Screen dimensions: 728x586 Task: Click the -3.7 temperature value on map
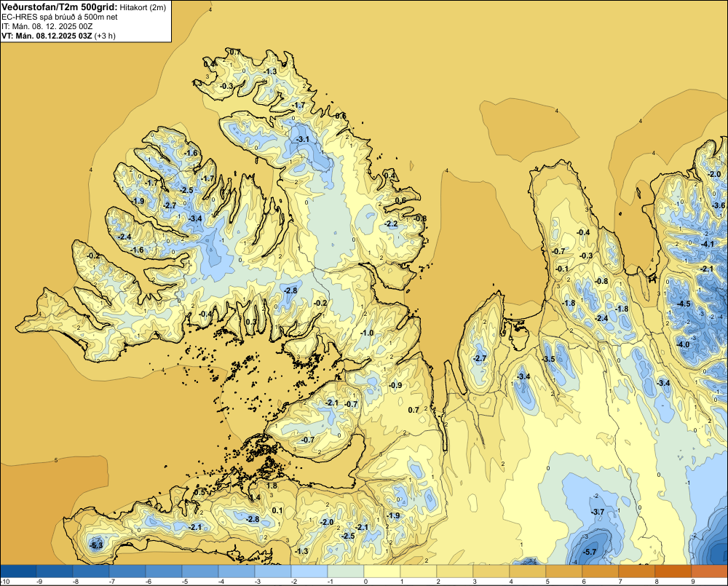click(x=598, y=512)
